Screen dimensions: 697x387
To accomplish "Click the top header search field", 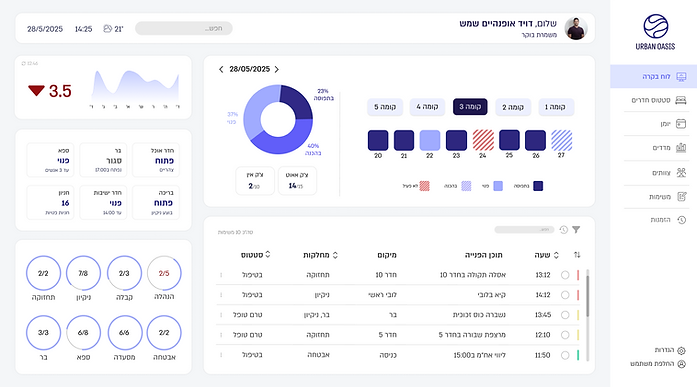I will (184, 28).
